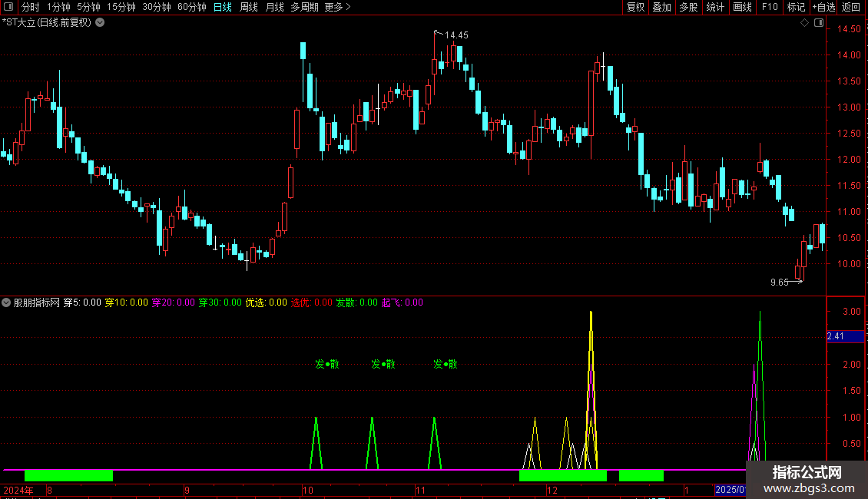This screenshot has width=868, height=499.
Task: Click the 9.65 low price marker
Action: click(x=780, y=283)
